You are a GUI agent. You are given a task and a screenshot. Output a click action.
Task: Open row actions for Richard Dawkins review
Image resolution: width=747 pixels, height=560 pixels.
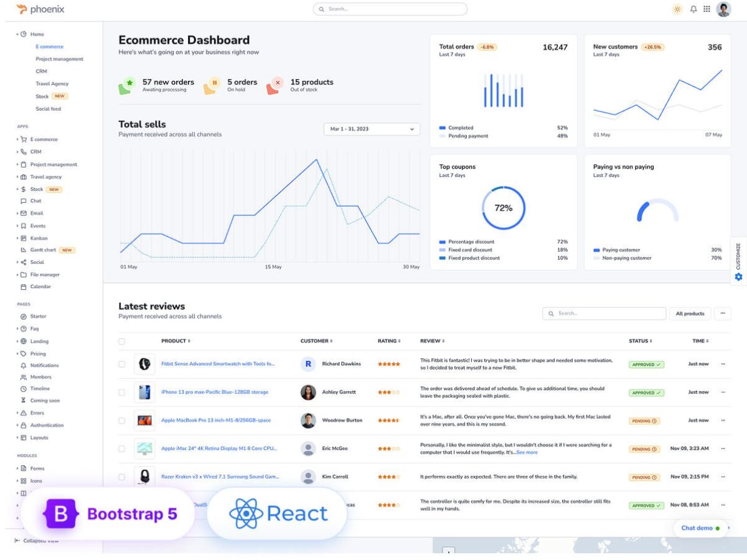click(723, 364)
